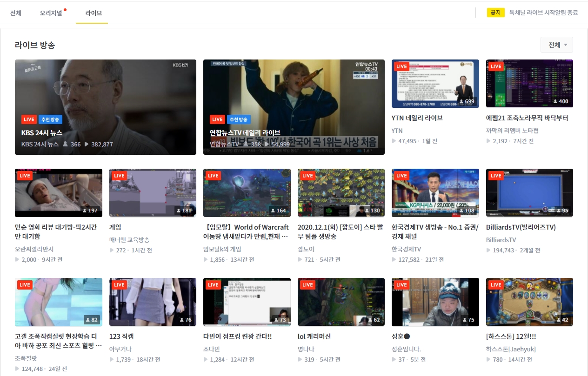The width and height of the screenshot is (588, 376).
Task: Click the 82 viewer badge on 조쪽질럿 thumbnail
Action: [92, 320]
